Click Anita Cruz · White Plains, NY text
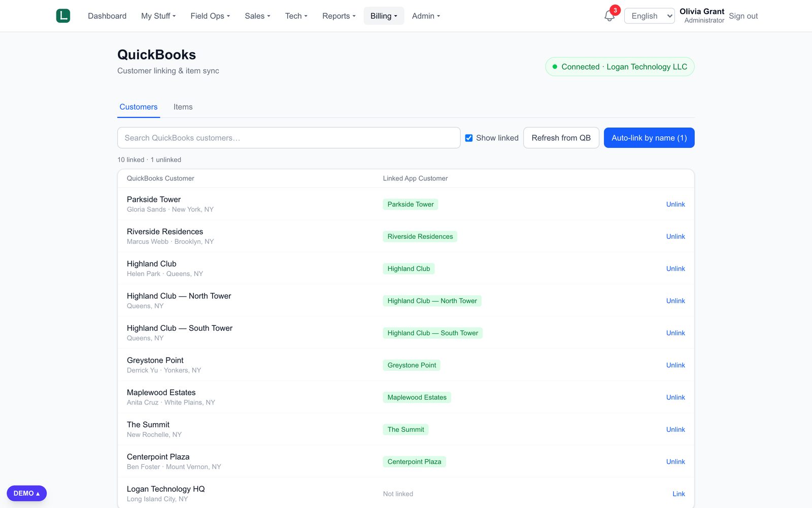Viewport: 812px width, 508px height. (x=171, y=402)
